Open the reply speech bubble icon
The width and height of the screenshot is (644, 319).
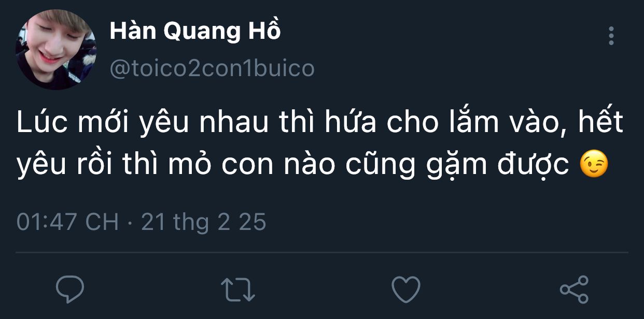pyautogui.click(x=69, y=289)
